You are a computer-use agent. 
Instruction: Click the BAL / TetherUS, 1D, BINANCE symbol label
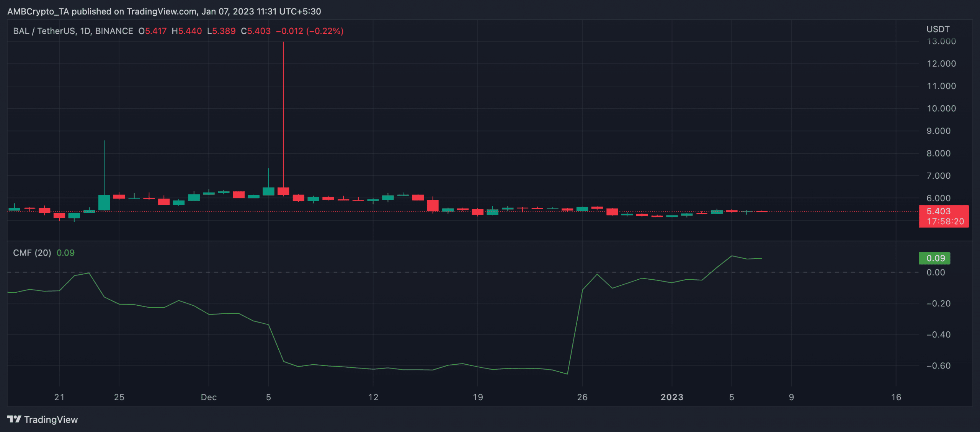tap(73, 31)
